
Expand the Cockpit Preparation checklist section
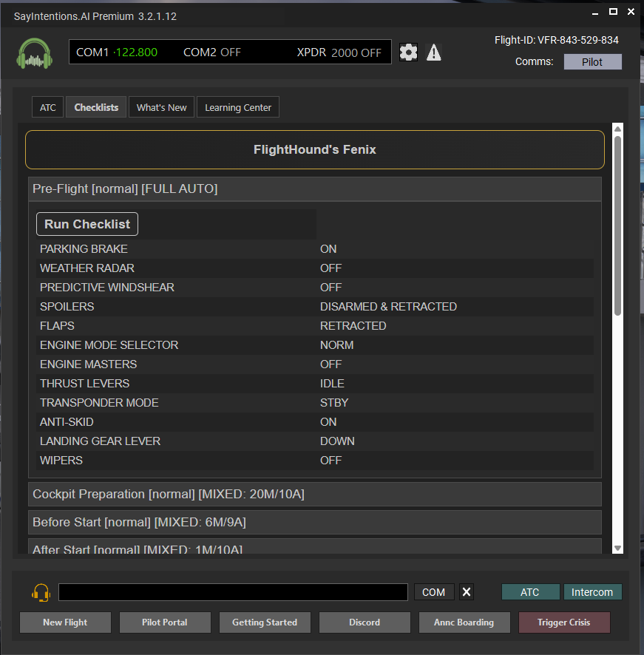coord(315,494)
